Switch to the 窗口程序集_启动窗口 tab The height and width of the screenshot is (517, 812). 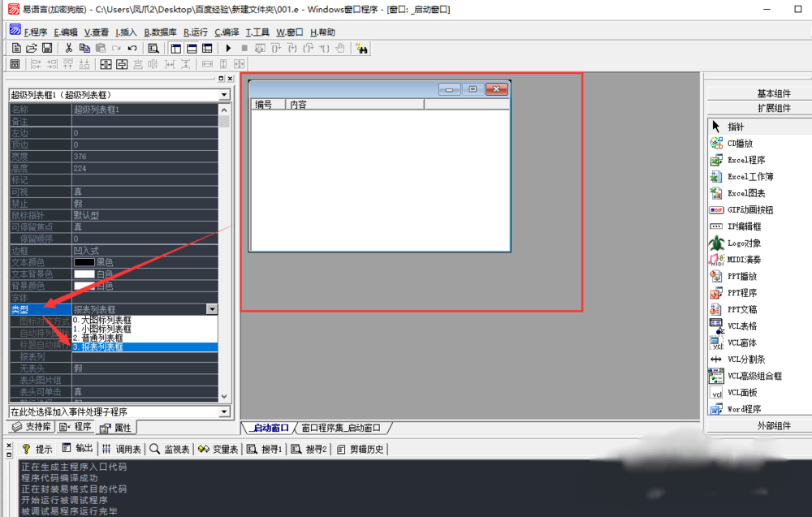coord(341,428)
